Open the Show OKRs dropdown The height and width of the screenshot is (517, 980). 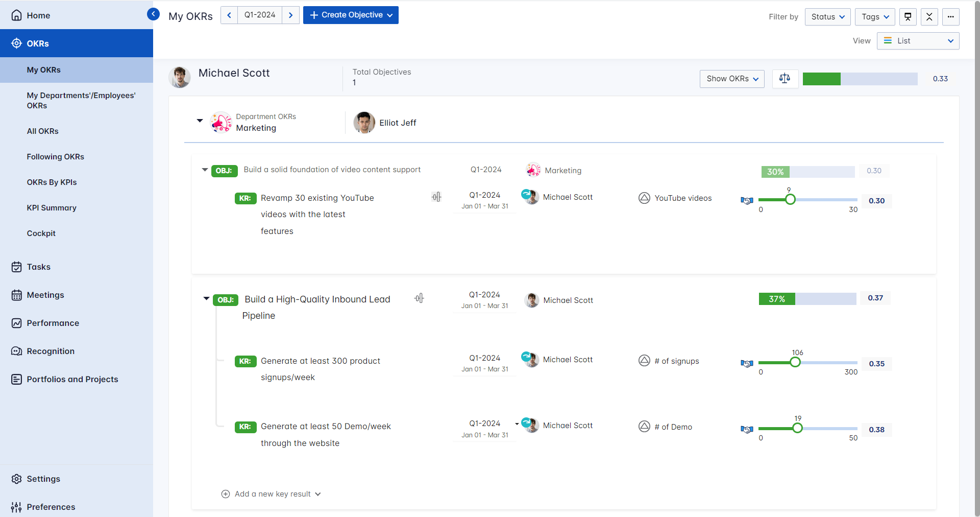tap(732, 79)
